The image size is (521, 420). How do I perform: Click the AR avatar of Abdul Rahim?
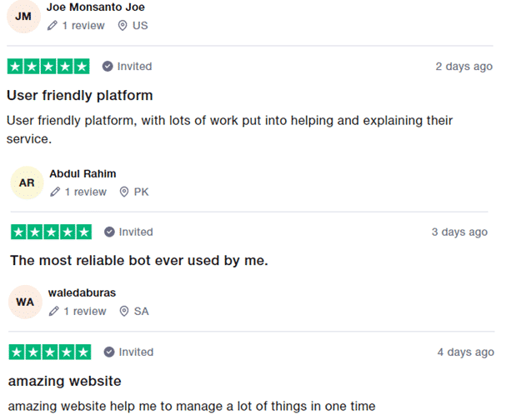click(27, 182)
